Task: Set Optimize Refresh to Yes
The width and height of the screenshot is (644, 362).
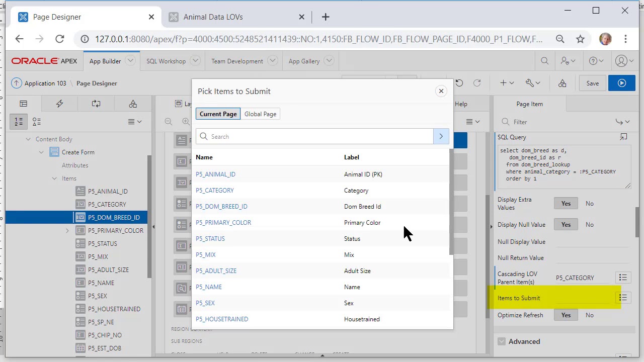Action: (566, 315)
